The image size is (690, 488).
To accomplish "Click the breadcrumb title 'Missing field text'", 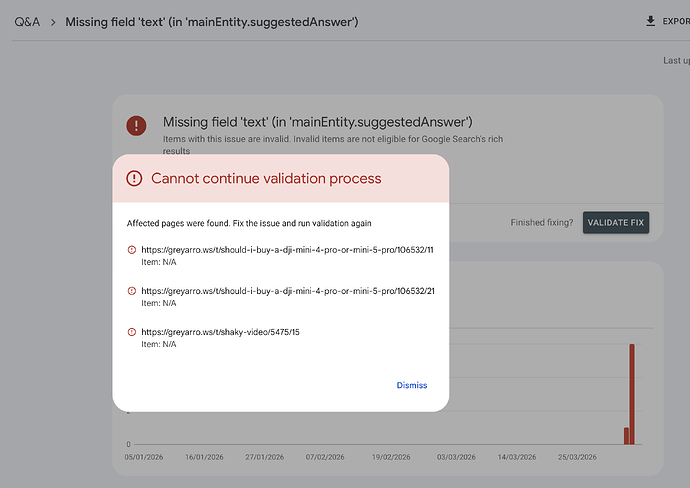I will pos(212,22).
